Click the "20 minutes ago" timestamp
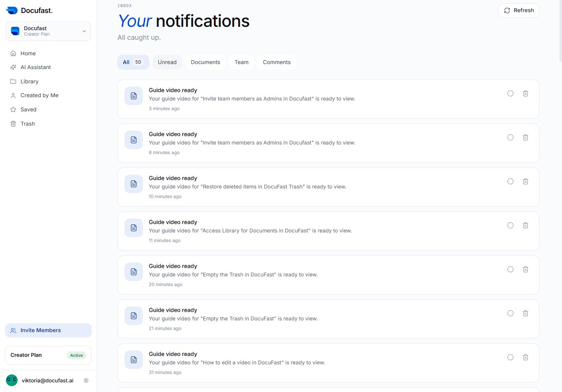This screenshot has width=562, height=392. pyautogui.click(x=166, y=285)
